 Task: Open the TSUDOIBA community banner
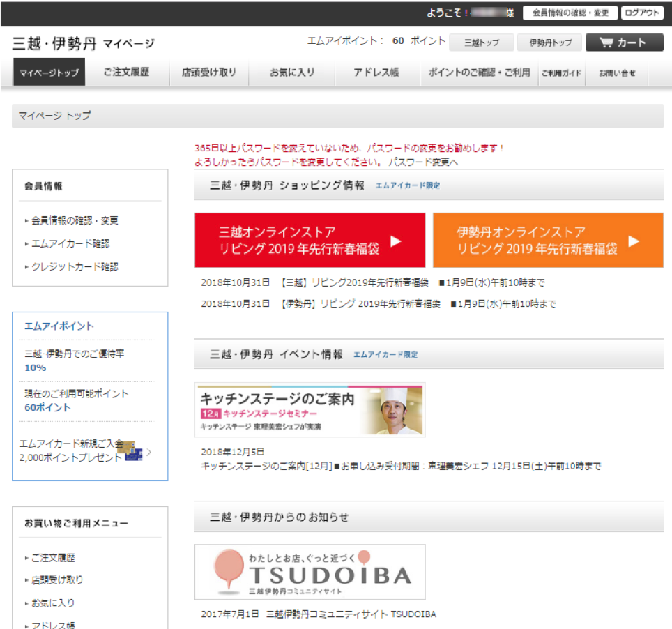pyautogui.click(x=310, y=572)
